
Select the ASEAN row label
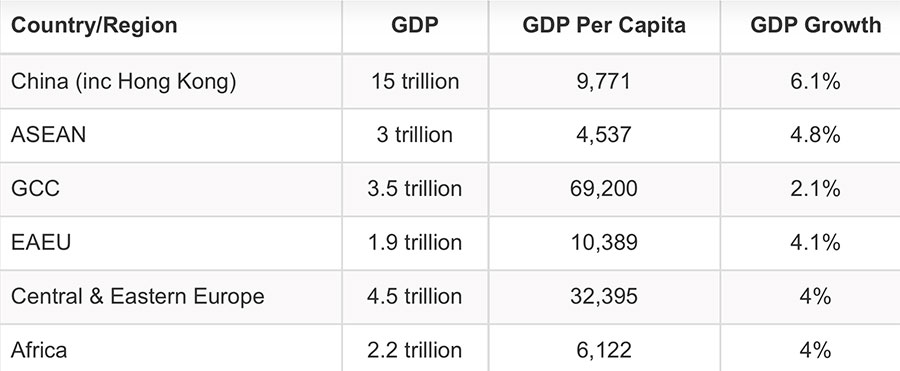(48, 135)
